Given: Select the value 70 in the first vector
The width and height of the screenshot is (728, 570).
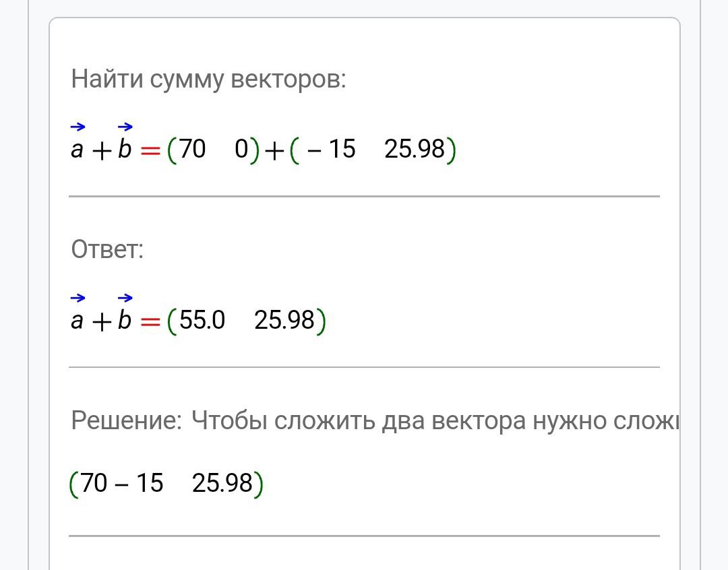Looking at the screenshot, I should point(192,150).
